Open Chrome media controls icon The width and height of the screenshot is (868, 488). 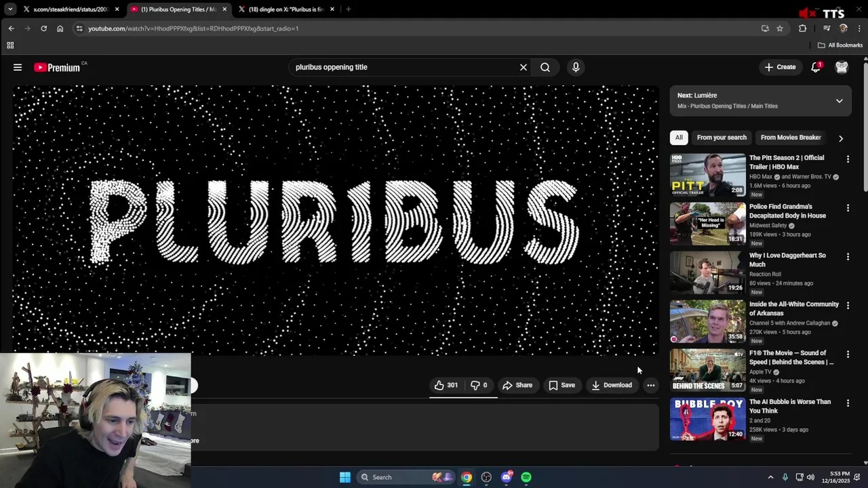pos(827,28)
